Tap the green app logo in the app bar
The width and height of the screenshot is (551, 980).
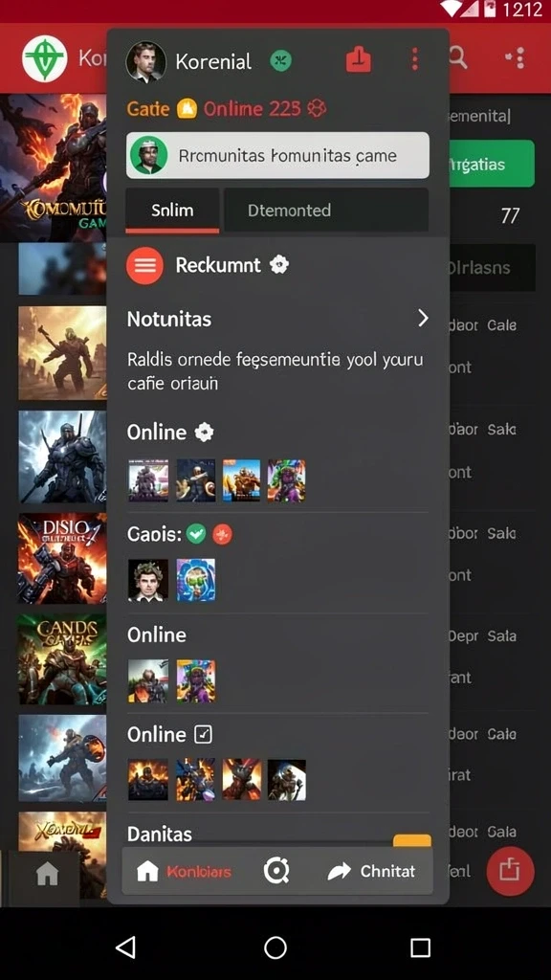pyautogui.click(x=44, y=58)
